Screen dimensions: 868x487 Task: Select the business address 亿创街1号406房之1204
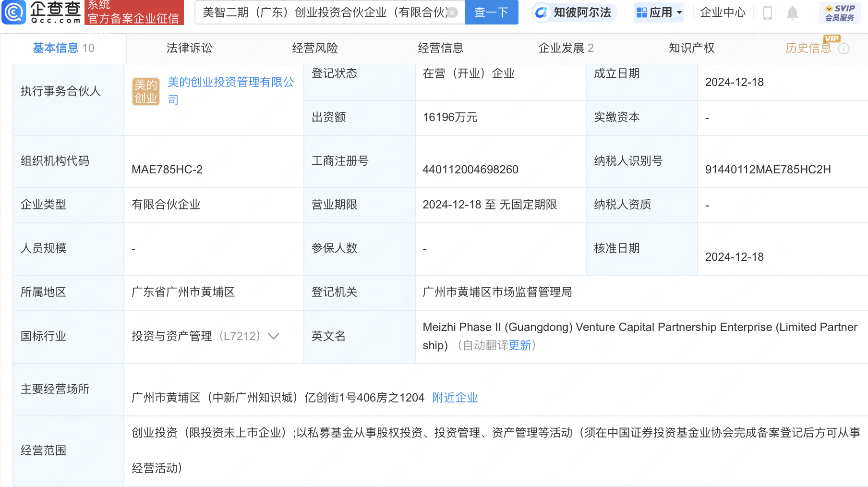278,398
